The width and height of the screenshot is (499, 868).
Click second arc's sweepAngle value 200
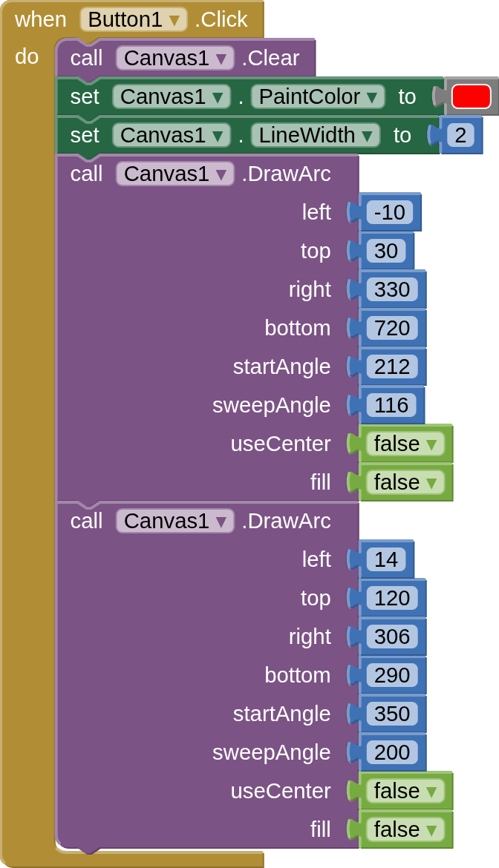coord(392,752)
